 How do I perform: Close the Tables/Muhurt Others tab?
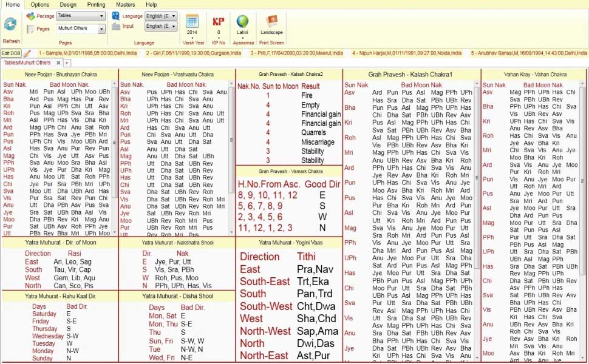pyautogui.click(x=58, y=62)
